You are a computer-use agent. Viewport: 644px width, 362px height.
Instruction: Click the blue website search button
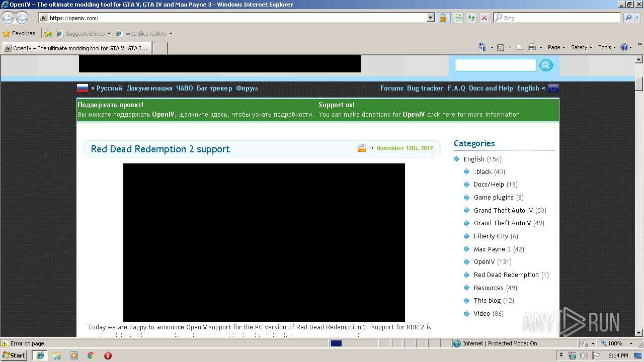[546, 65]
